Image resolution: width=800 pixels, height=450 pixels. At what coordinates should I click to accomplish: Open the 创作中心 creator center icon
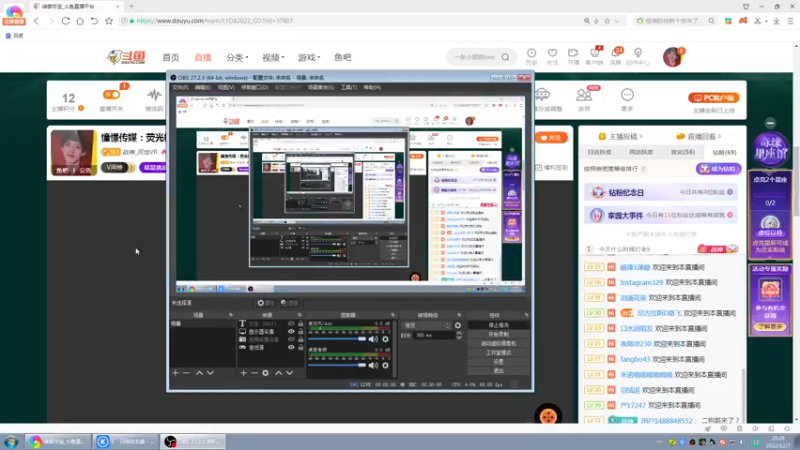click(x=638, y=53)
